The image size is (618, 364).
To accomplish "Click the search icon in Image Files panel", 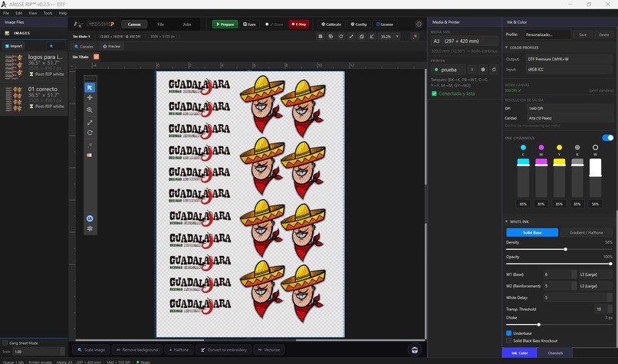I will 51,46.
